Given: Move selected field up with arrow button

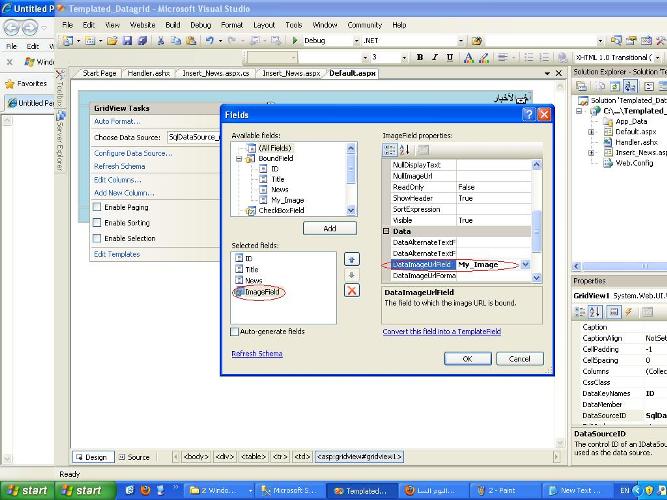Looking at the screenshot, I should 351,259.
